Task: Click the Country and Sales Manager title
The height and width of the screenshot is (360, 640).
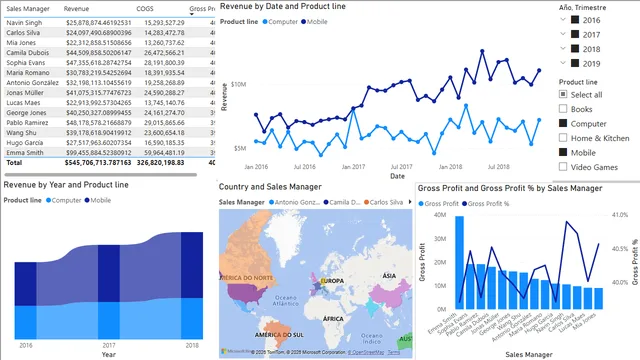Action: (270, 187)
